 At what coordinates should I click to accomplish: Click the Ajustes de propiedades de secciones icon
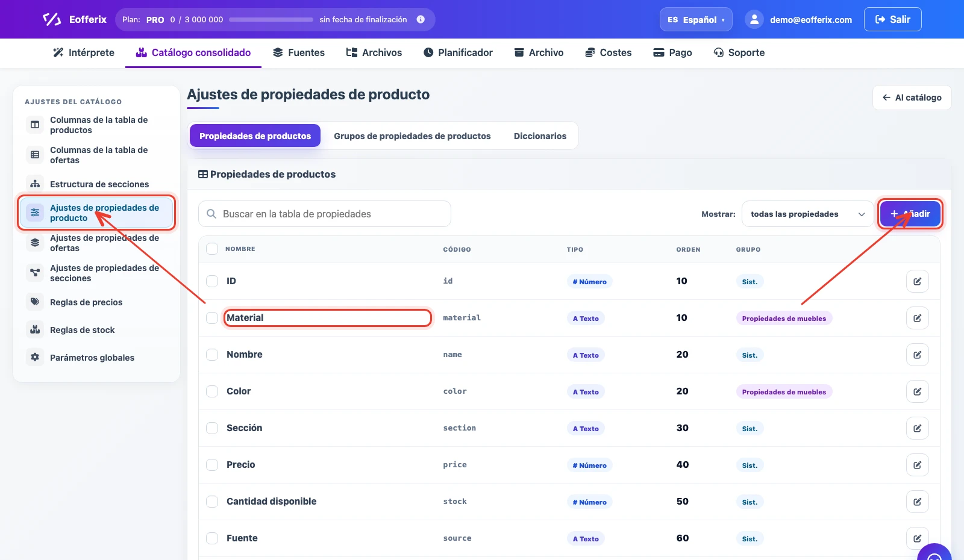click(35, 273)
